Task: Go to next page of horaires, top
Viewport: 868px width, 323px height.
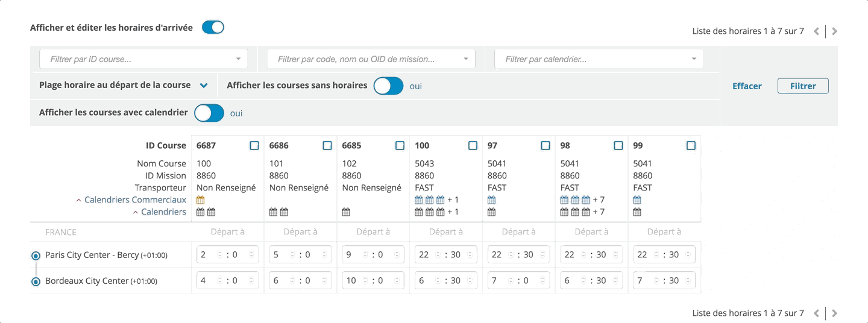Action: pos(835,31)
